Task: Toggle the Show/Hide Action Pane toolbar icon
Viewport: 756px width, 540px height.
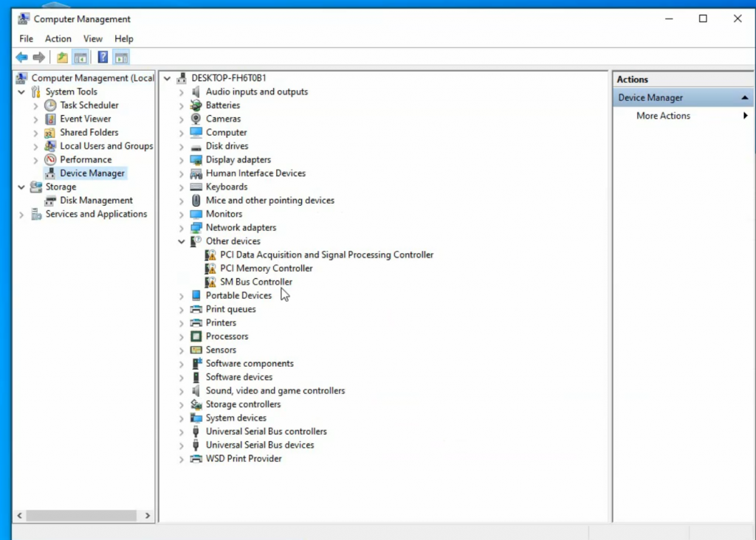Action: (x=121, y=58)
